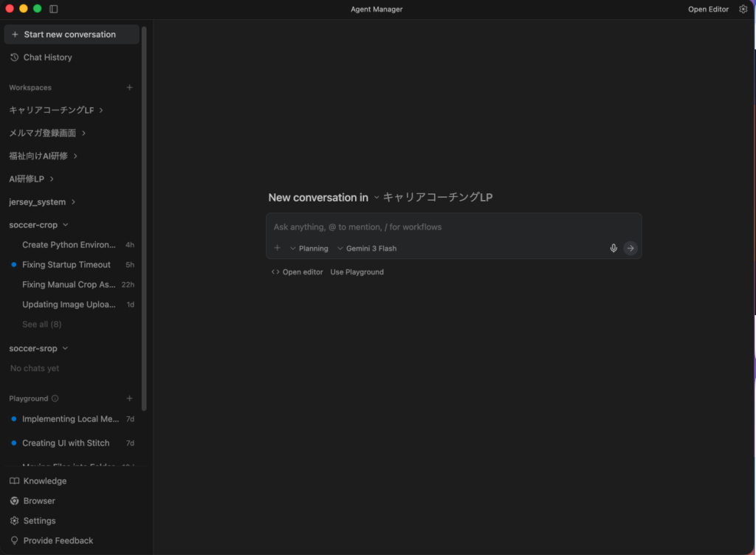Open the Planning mode dropdown
Image resolution: width=756 pixels, height=555 pixels.
309,249
